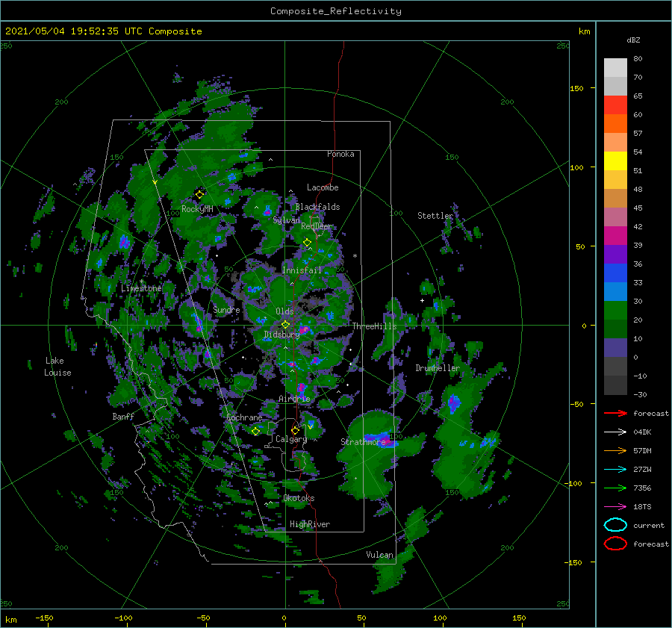Click the Drumheller town label

point(438,368)
